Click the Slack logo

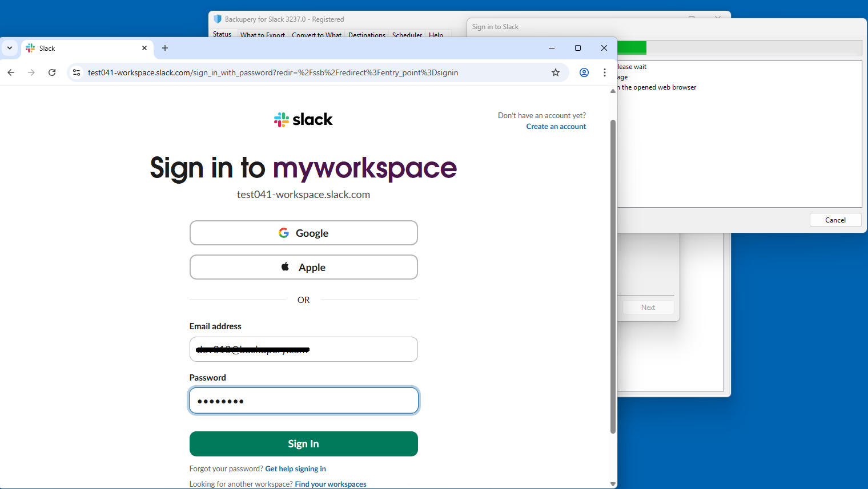pyautogui.click(x=303, y=119)
